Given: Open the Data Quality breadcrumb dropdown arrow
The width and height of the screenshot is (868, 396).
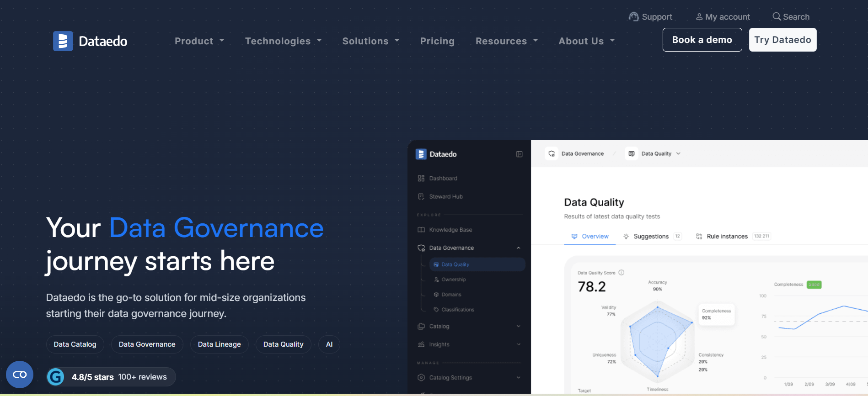Looking at the screenshot, I should pyautogui.click(x=678, y=154).
